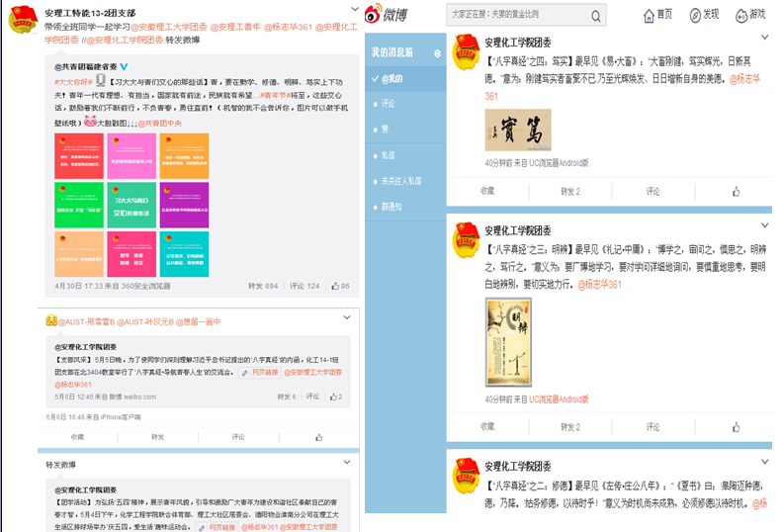Open the 发现 discover icon
This screenshot has width=783, height=532.
click(705, 15)
